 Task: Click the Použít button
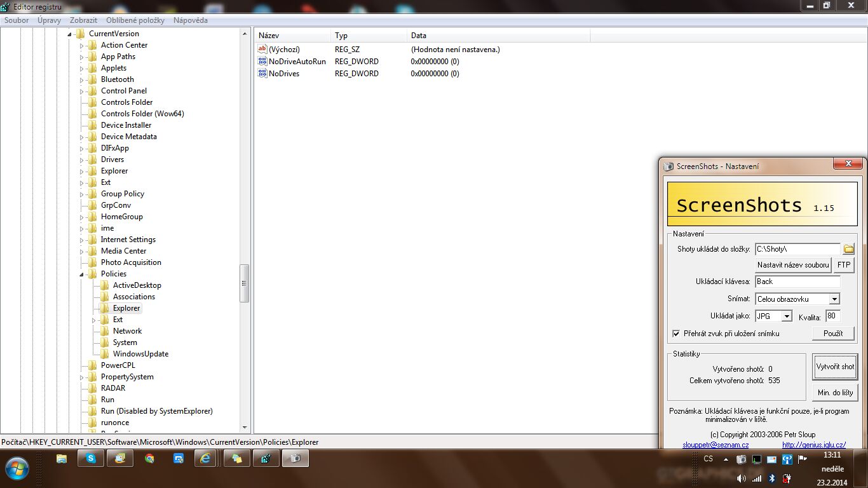(x=833, y=333)
